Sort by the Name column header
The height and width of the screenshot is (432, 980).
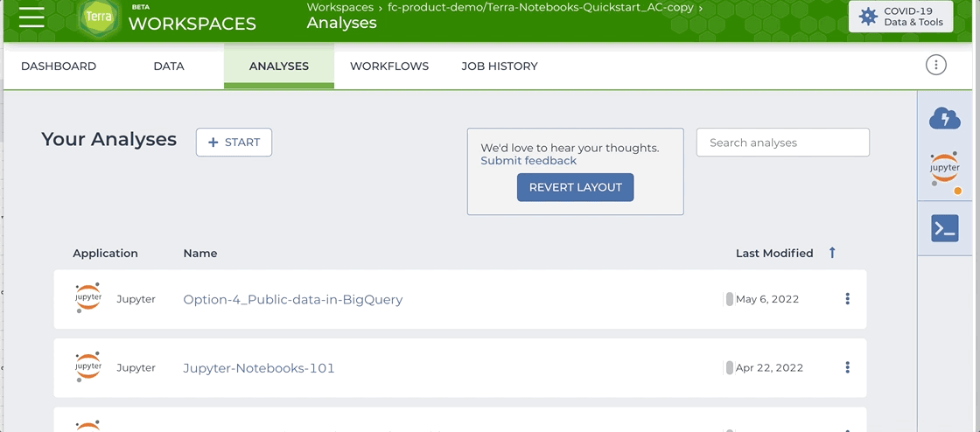(200, 254)
